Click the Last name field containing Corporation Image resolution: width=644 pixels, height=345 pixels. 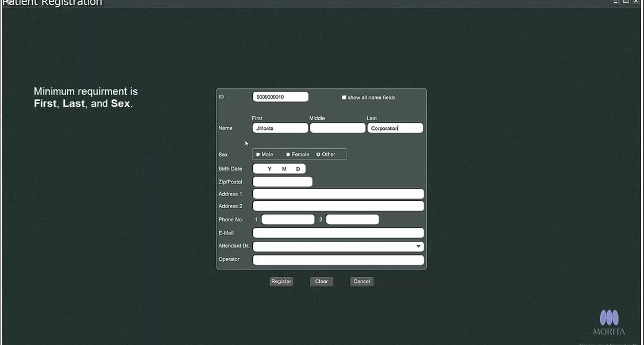click(395, 128)
